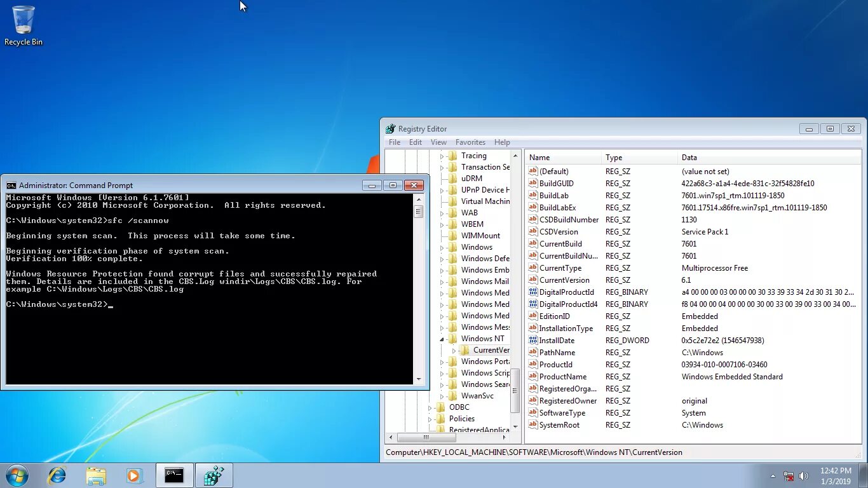Click Command Prompt scrollbar up arrow
This screenshot has width=868, height=488.
coord(418,200)
